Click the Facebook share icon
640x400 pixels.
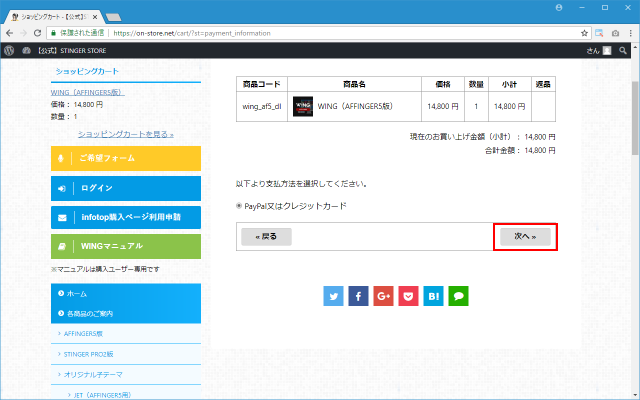pyautogui.click(x=359, y=296)
